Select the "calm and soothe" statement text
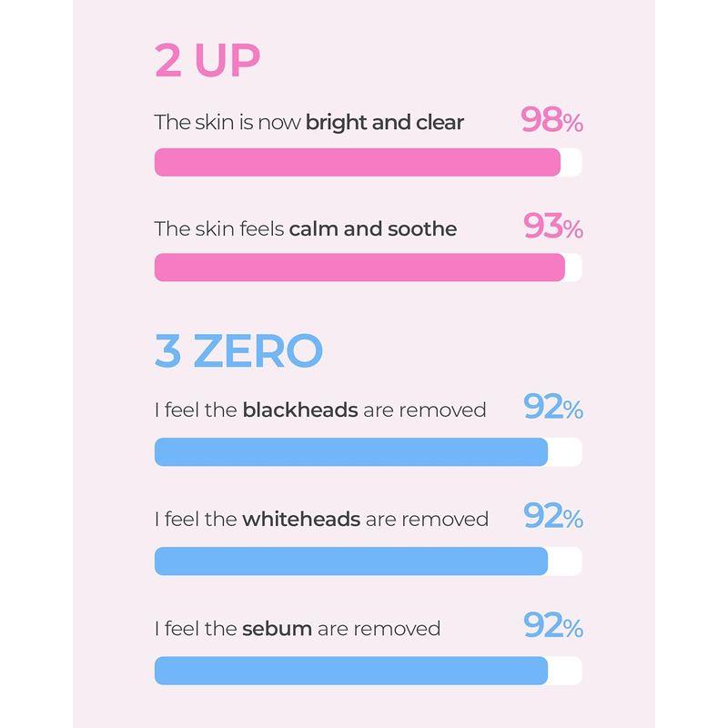The width and height of the screenshot is (728, 728). (x=306, y=228)
